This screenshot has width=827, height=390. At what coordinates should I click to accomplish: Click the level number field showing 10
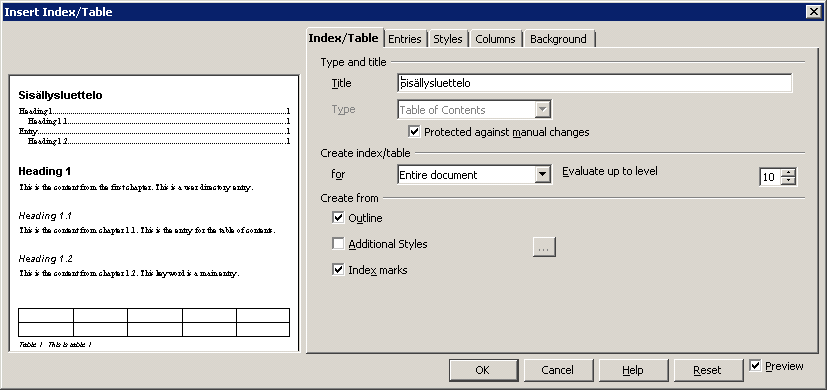click(x=770, y=177)
